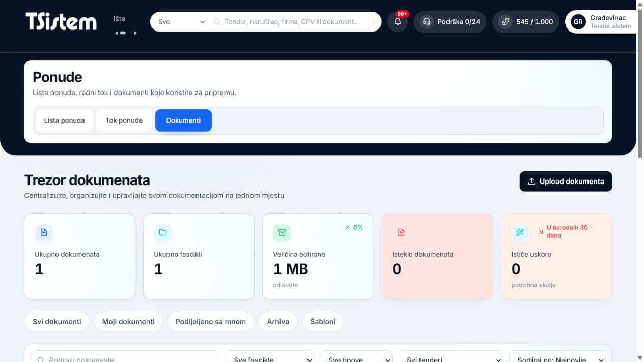This screenshot has height=362, width=644.
Task: Open the notifications bell icon
Action: (398, 22)
